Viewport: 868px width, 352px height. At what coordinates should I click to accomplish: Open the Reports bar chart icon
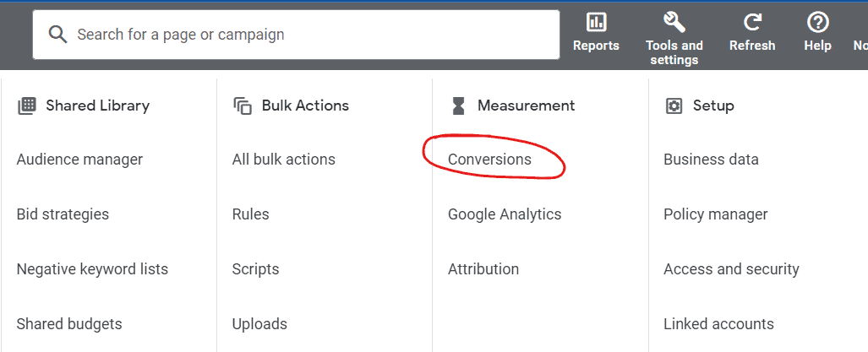[596, 23]
